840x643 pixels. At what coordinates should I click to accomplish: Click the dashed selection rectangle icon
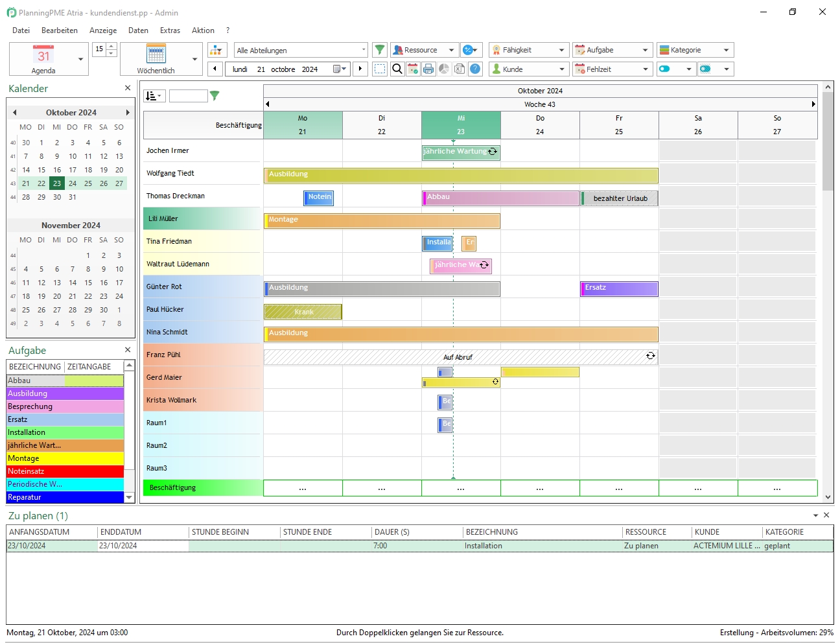click(x=380, y=69)
